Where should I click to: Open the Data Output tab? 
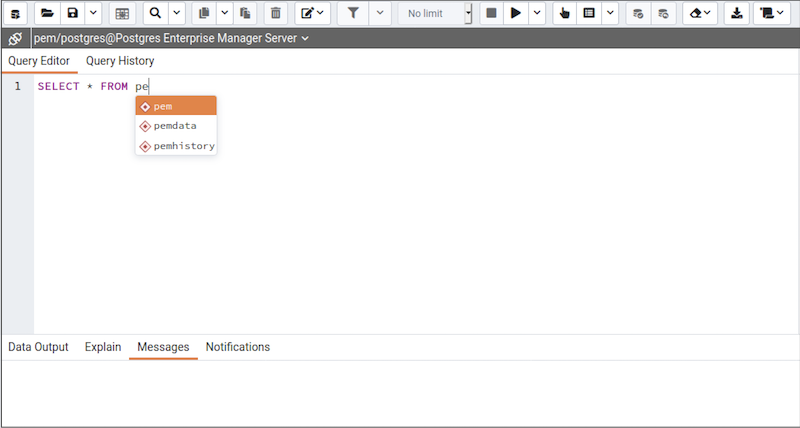[x=38, y=347]
